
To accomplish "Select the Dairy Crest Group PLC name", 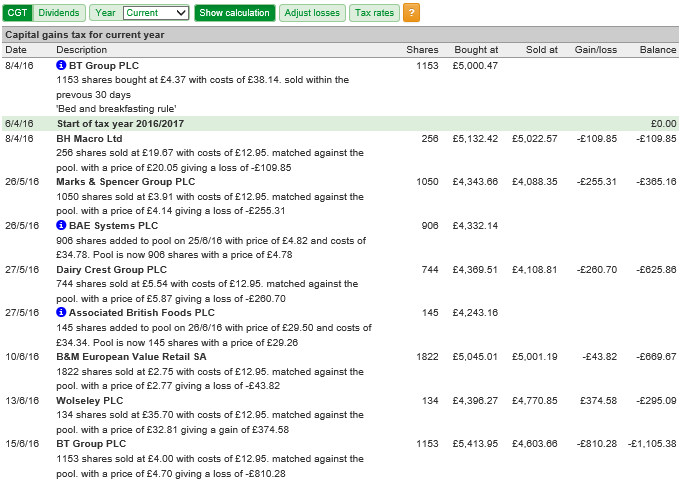I will click(x=111, y=269).
